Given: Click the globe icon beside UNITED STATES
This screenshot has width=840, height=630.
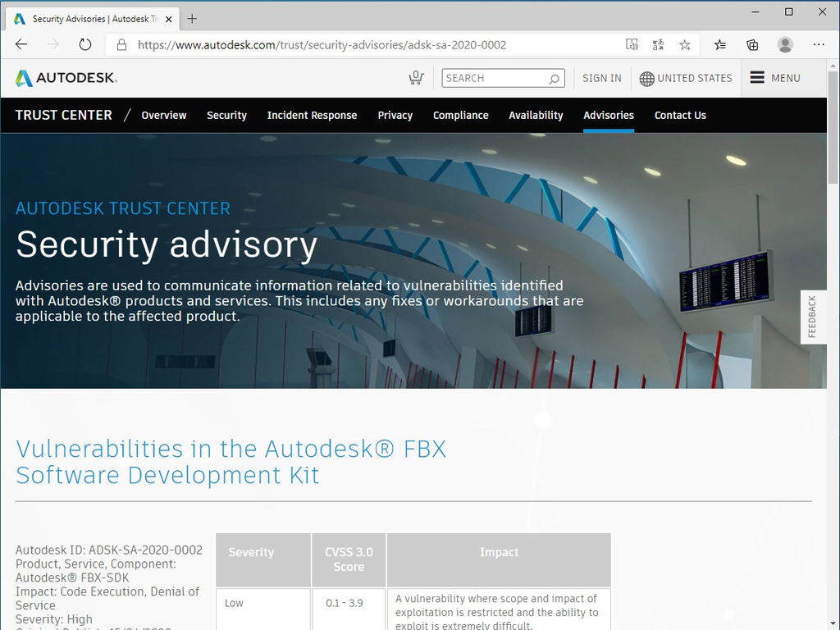Looking at the screenshot, I should pos(648,78).
